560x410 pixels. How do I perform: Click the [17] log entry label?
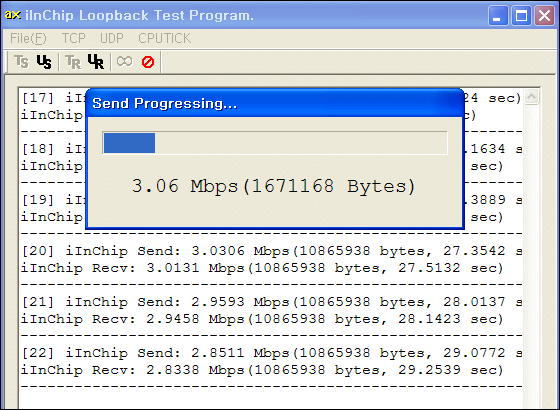38,98
